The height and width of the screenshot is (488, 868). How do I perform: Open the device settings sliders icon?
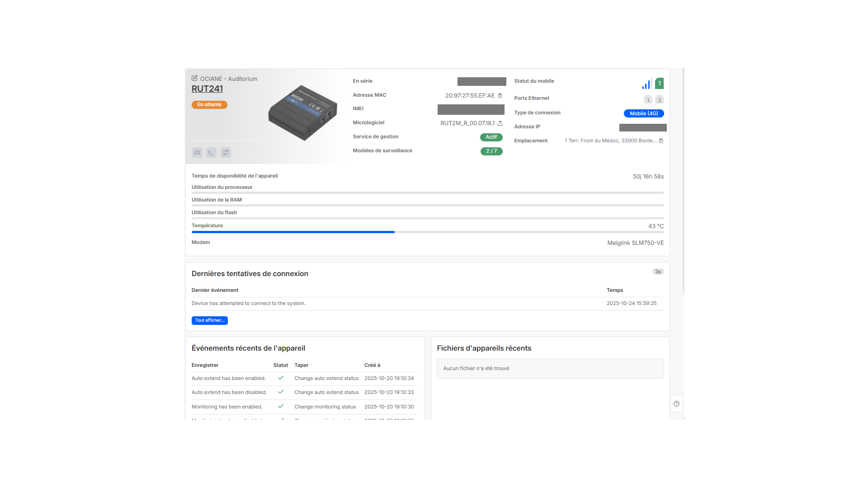(197, 153)
